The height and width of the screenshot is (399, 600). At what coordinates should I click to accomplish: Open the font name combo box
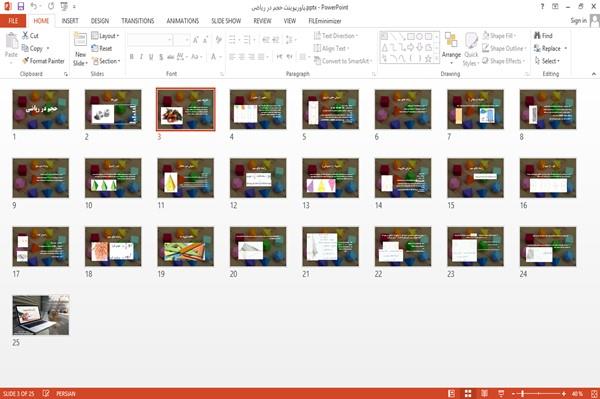click(149, 40)
